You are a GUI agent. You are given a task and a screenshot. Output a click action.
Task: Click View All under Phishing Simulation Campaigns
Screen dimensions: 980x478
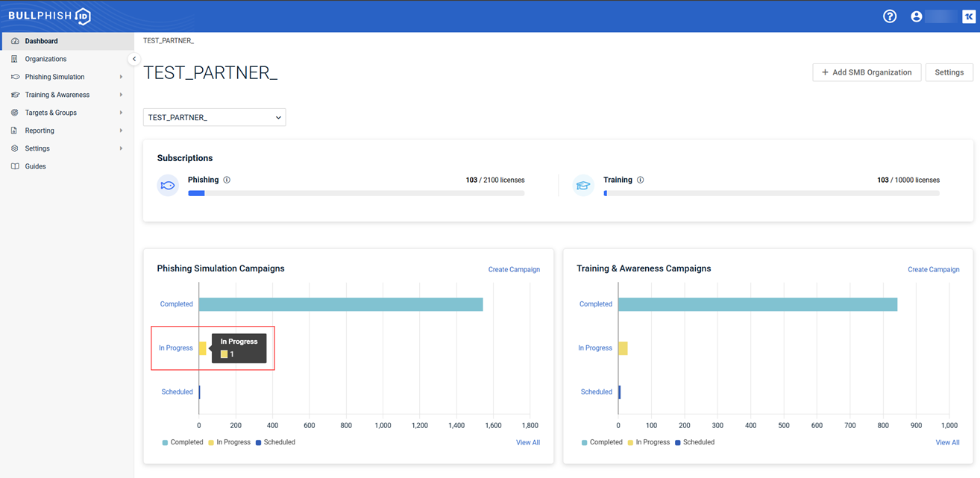pyautogui.click(x=528, y=442)
